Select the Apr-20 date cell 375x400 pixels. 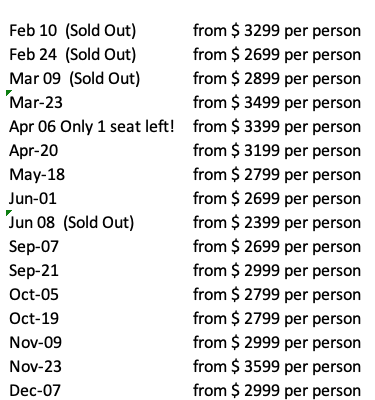(34, 151)
